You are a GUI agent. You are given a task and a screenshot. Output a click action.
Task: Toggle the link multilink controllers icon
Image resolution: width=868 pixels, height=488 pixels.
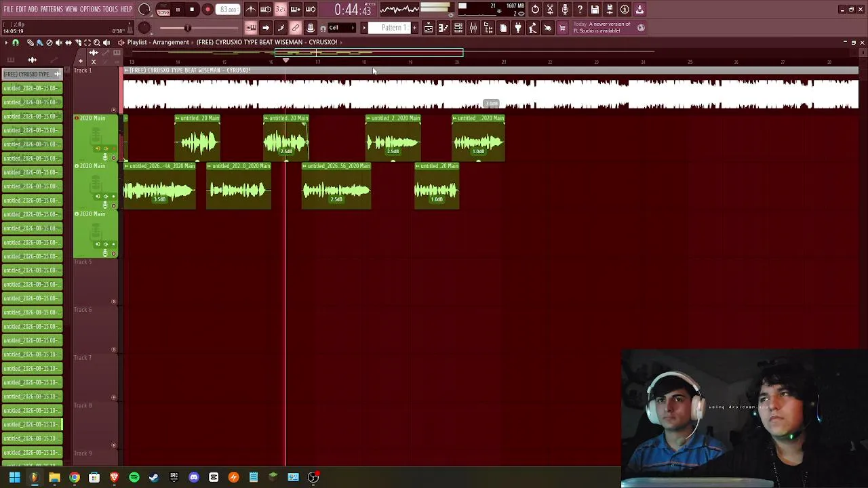tap(296, 28)
